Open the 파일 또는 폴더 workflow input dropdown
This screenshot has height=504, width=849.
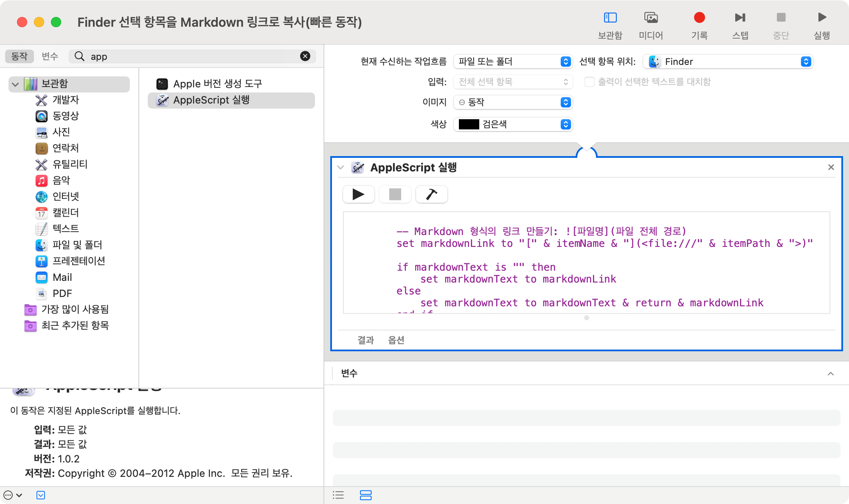coord(513,62)
